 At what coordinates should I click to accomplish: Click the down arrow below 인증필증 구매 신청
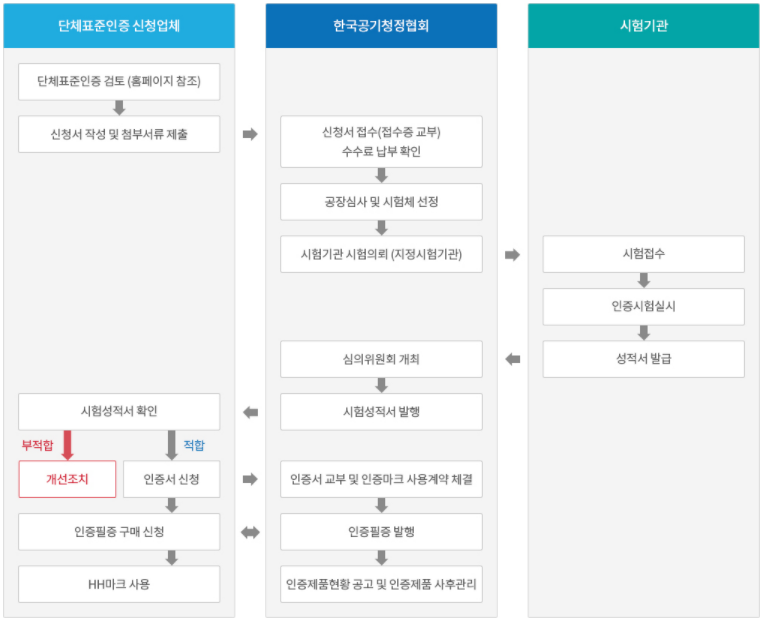pos(171,558)
